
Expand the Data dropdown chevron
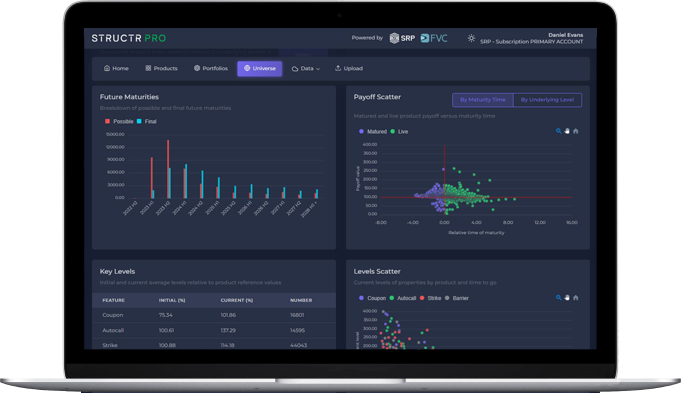tap(318, 69)
